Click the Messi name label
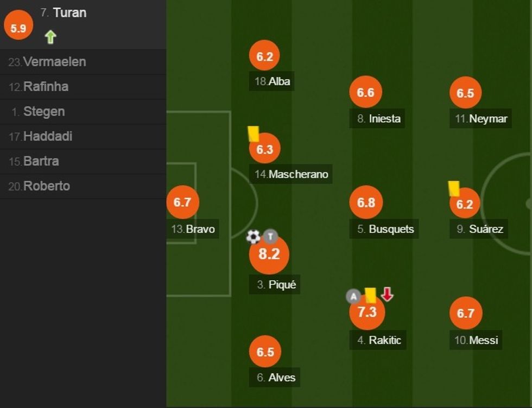 click(x=483, y=340)
